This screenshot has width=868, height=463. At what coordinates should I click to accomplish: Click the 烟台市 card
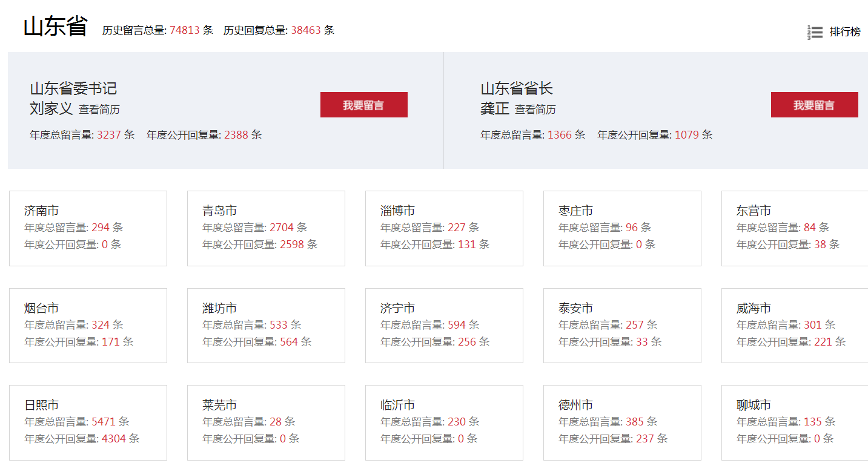click(88, 326)
